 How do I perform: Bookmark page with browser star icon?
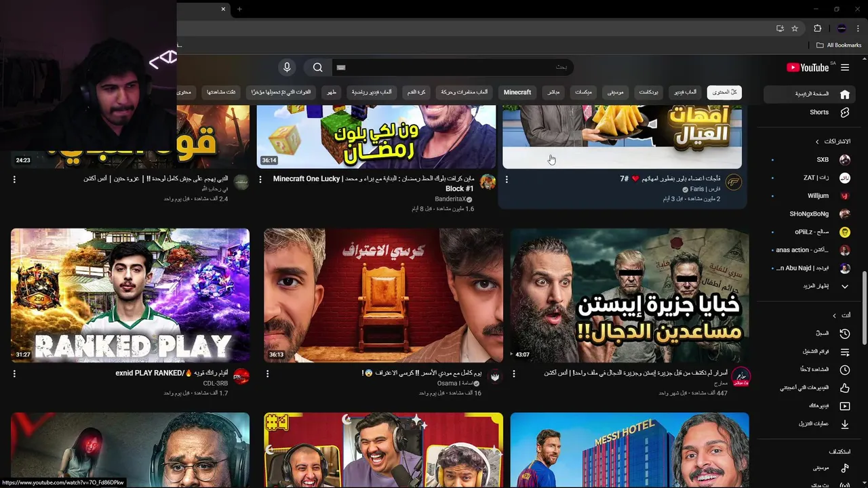(x=795, y=28)
